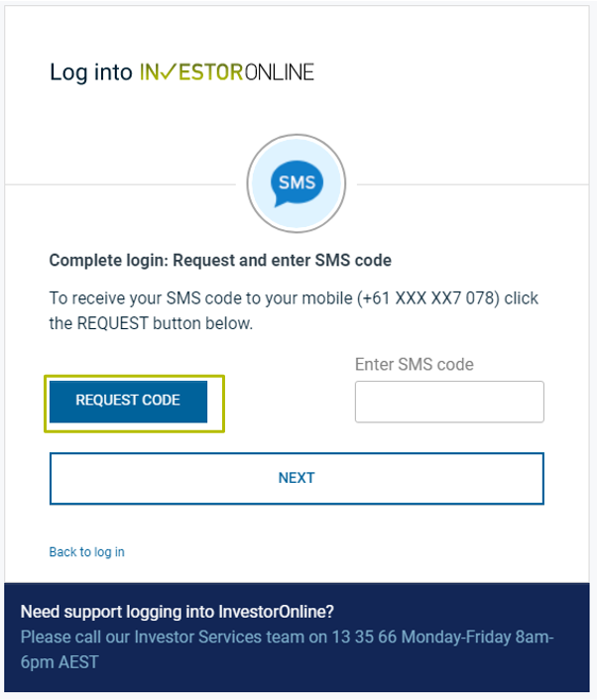Click the Investor Services team support message
The height and width of the screenshot is (700, 597).
click(x=287, y=649)
